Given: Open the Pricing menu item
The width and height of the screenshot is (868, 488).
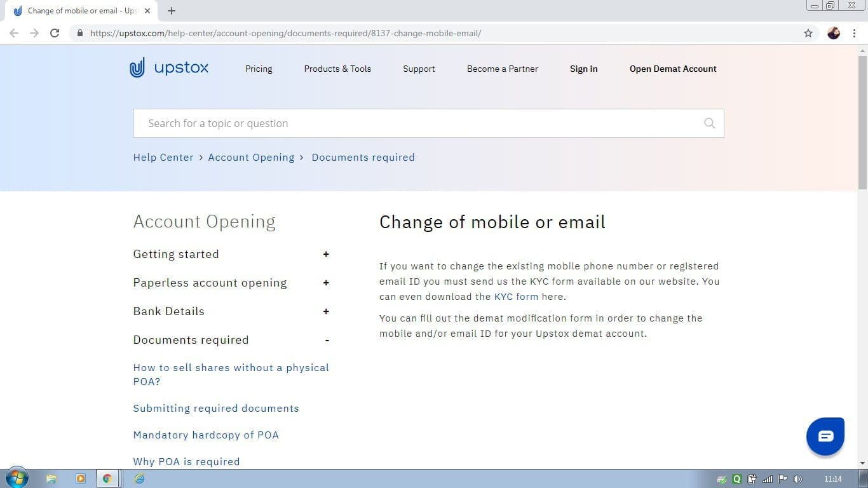Looking at the screenshot, I should (259, 69).
